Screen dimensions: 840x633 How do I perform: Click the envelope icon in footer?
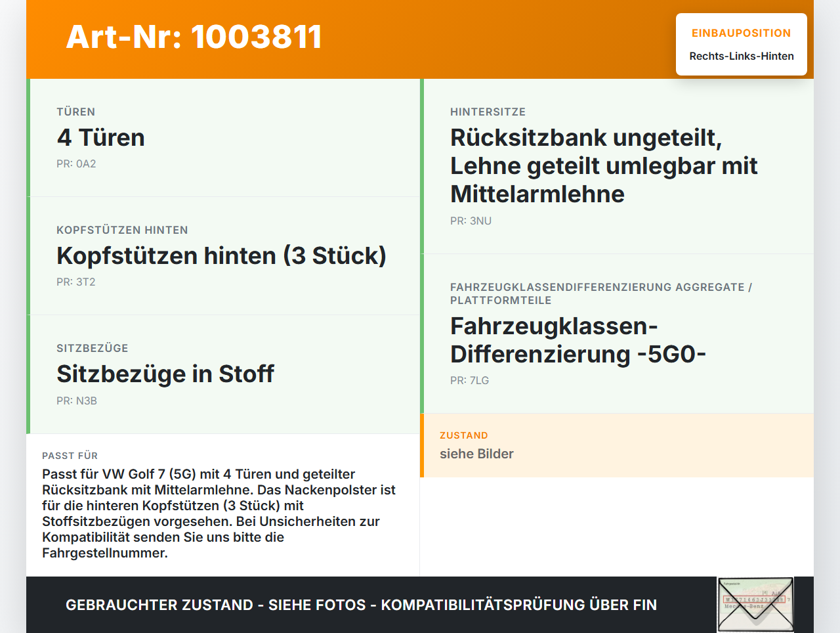(755, 605)
